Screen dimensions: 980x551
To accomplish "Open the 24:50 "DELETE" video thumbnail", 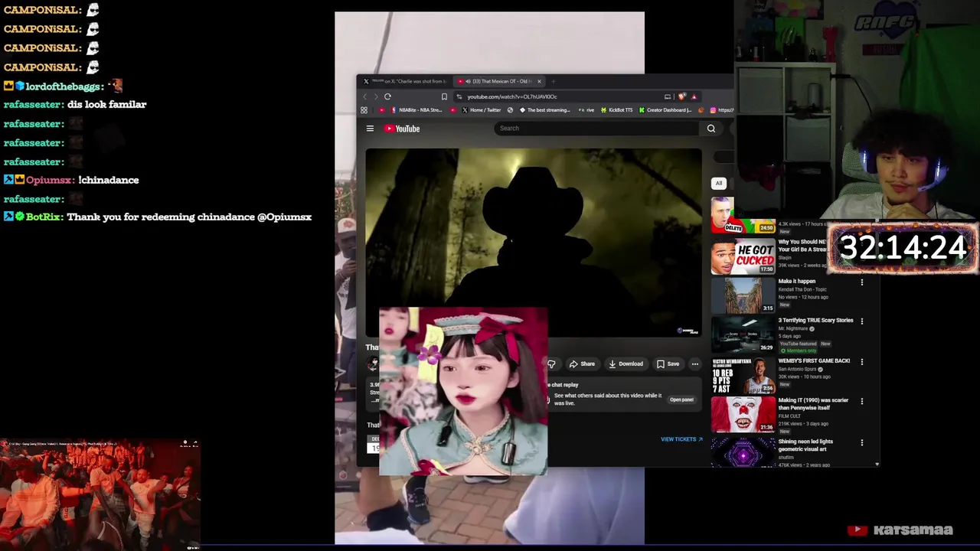I will pos(743,216).
